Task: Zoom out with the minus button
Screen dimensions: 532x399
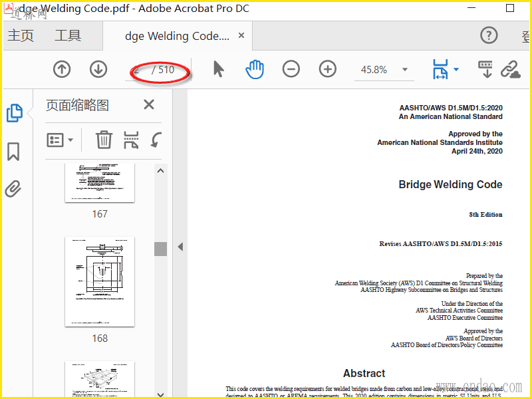Action: tap(291, 69)
